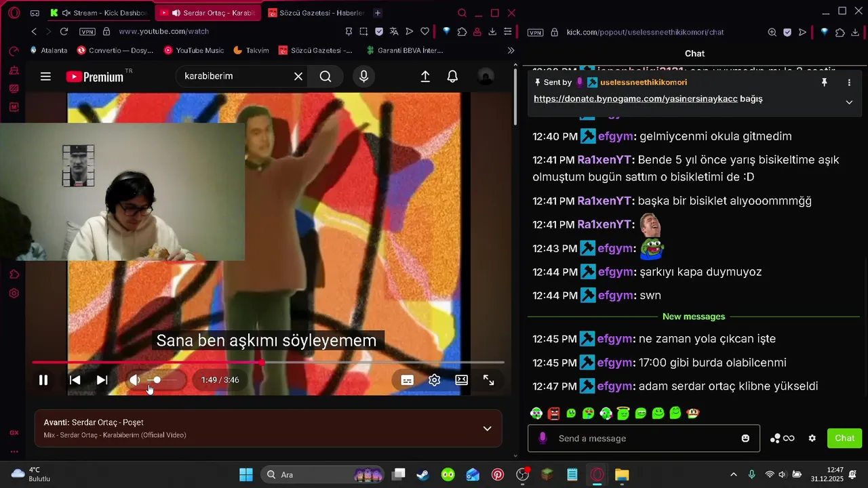Open the emoji picker in message box
The height and width of the screenshot is (488, 868).
point(745,439)
